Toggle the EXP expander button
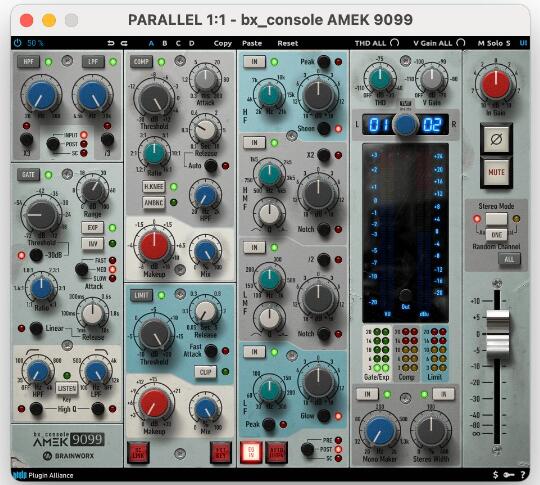Viewport: 540px width, 485px height. [x=93, y=228]
